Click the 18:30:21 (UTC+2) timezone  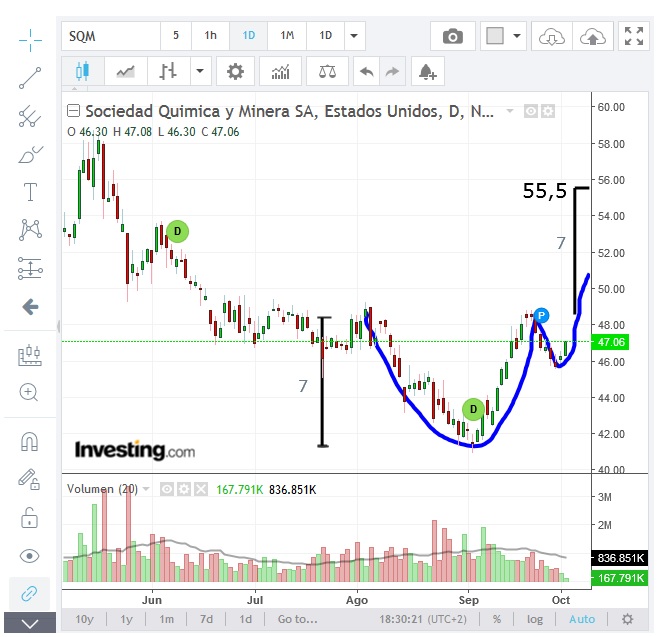click(x=423, y=619)
